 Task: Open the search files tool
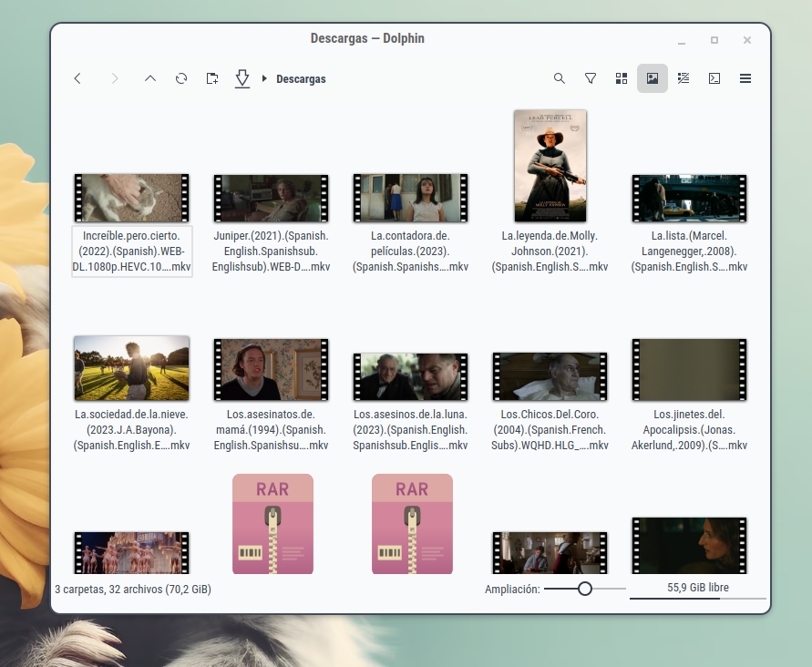560,79
